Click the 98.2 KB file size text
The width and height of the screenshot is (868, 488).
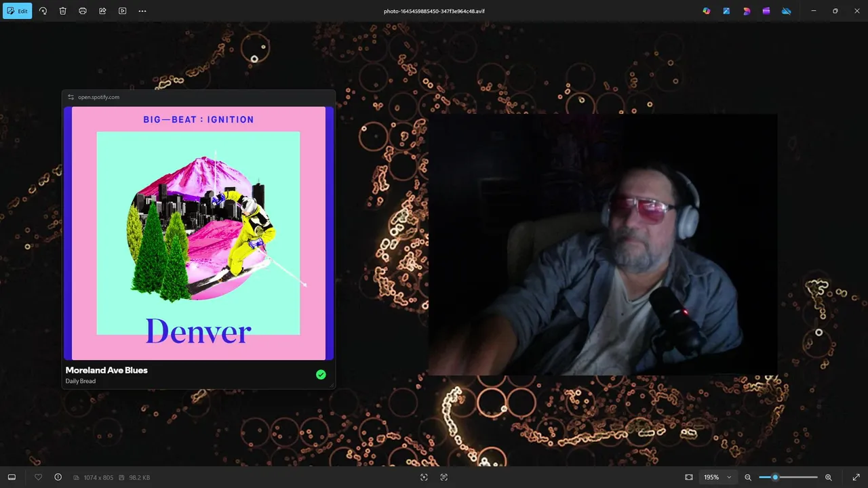click(139, 478)
